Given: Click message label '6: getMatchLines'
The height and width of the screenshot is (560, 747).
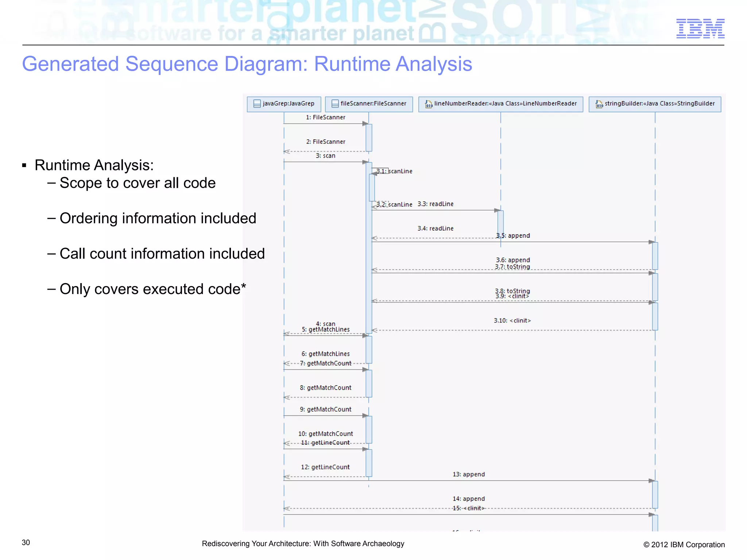Looking at the screenshot, I should (325, 354).
